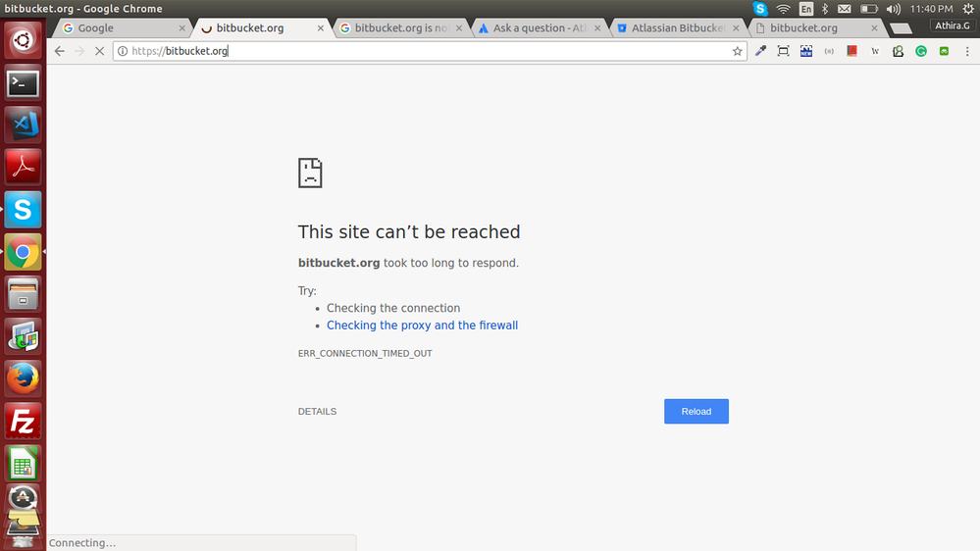Close the Atlassian Bitbucket tab
The width and height of the screenshot is (980, 551).
point(736,28)
